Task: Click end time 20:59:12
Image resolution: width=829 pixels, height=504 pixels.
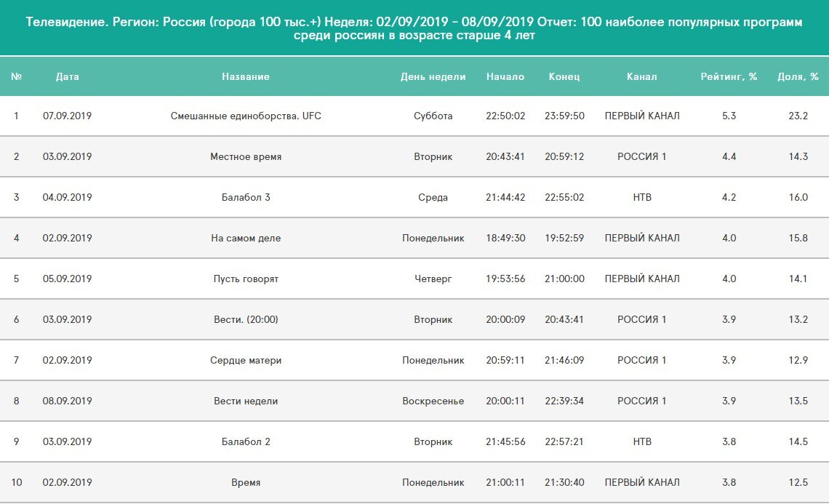Action: 564,156
